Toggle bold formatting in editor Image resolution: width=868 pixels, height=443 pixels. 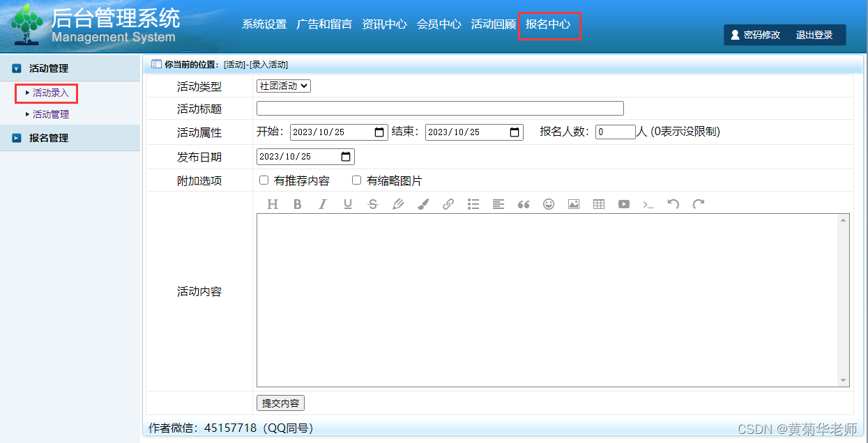click(x=298, y=204)
